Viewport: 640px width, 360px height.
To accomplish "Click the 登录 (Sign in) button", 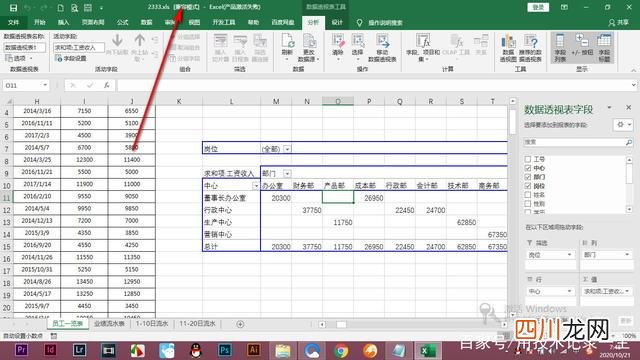I will (538, 7).
